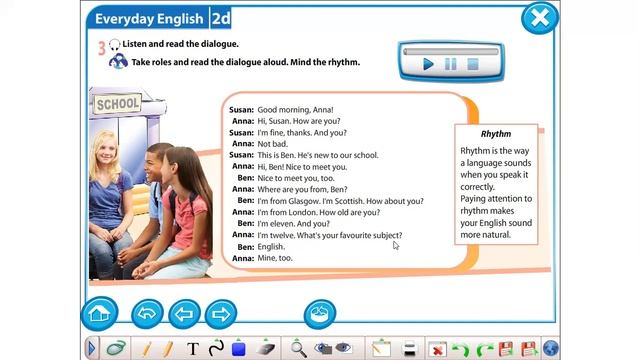Click the Rhythm note box heading
The image size is (640, 360).
(x=496, y=134)
